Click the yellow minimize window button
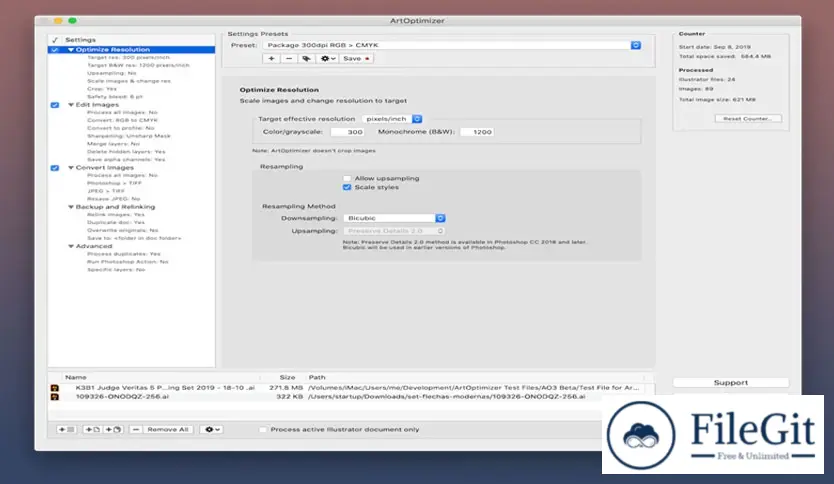Viewport: 834px width, 484px height. pos(58,21)
